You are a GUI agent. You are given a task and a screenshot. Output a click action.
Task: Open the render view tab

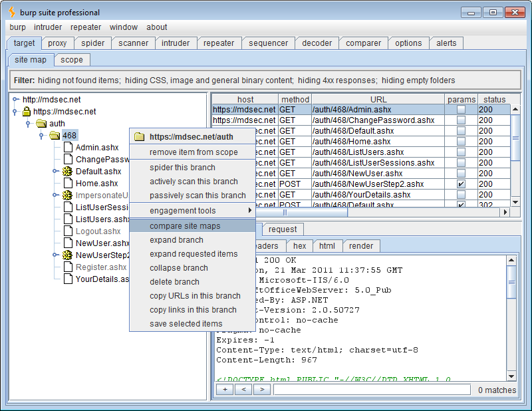(x=361, y=245)
